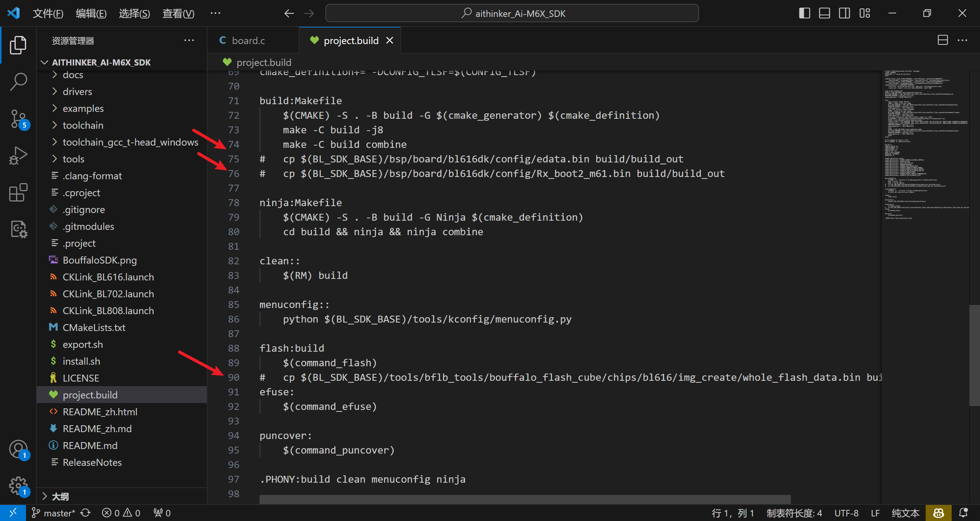The image size is (980, 521).
Task: Toggle the secondary side bar layout icon
Action: coord(844,13)
